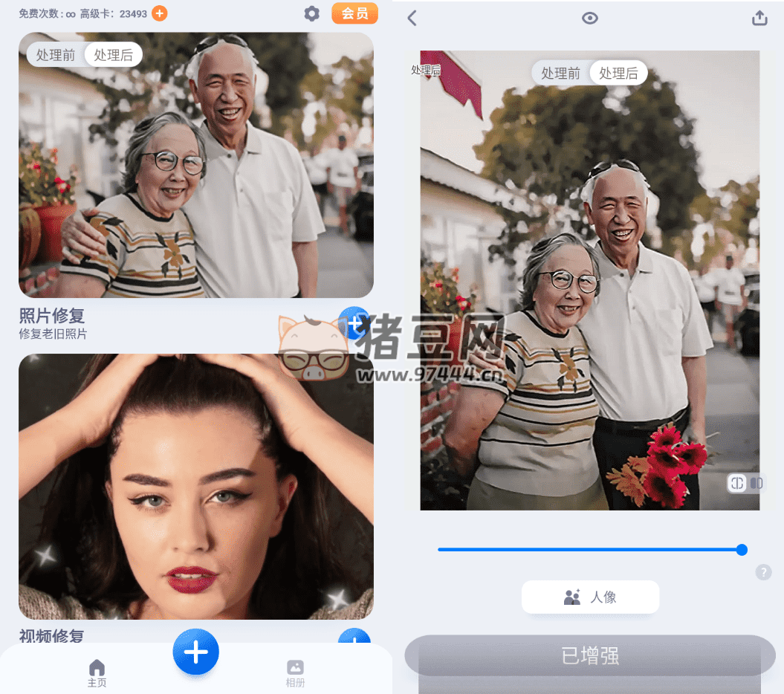The width and height of the screenshot is (784, 694).
Task: Show 处理前 version in the editor preview
Action: pos(560,73)
